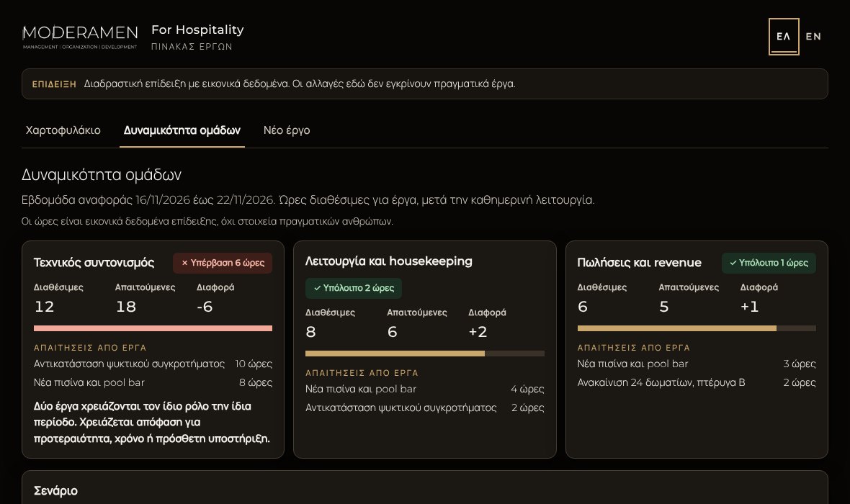The image size is (850, 504).
Task: Click the Σενάριο section heading
Action: (x=55, y=491)
